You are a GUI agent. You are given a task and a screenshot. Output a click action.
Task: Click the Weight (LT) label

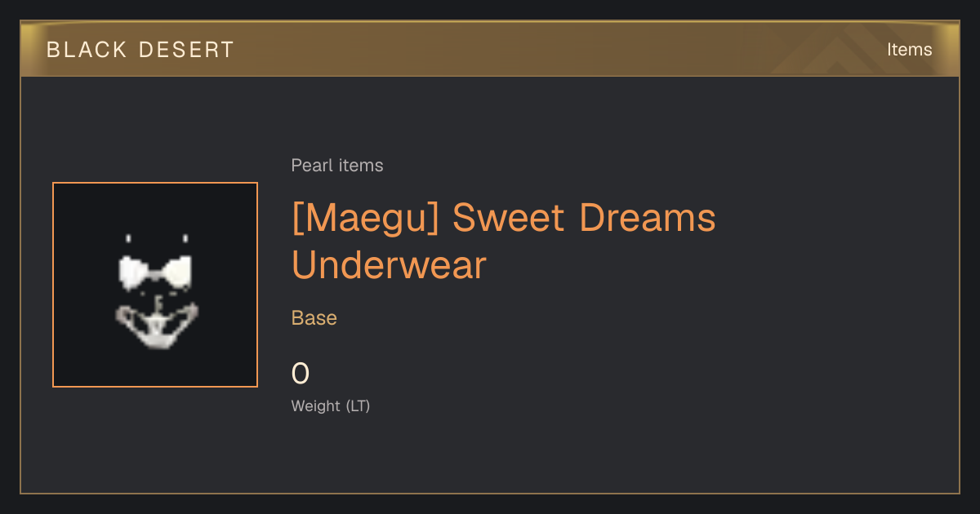(x=331, y=405)
